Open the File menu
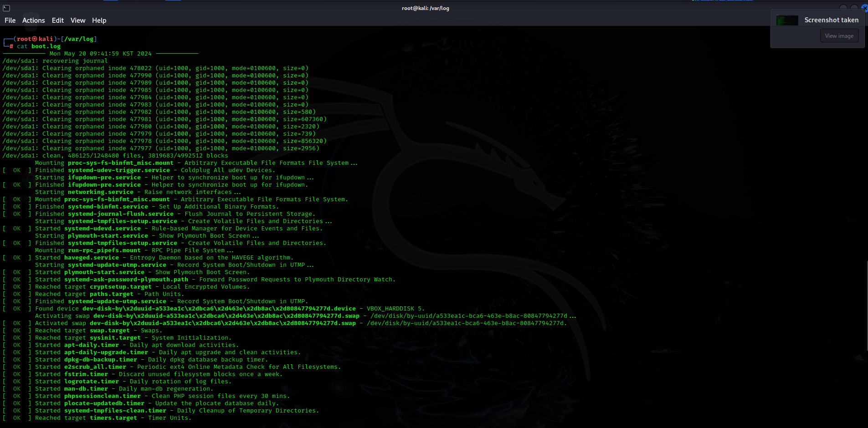 pos(10,20)
